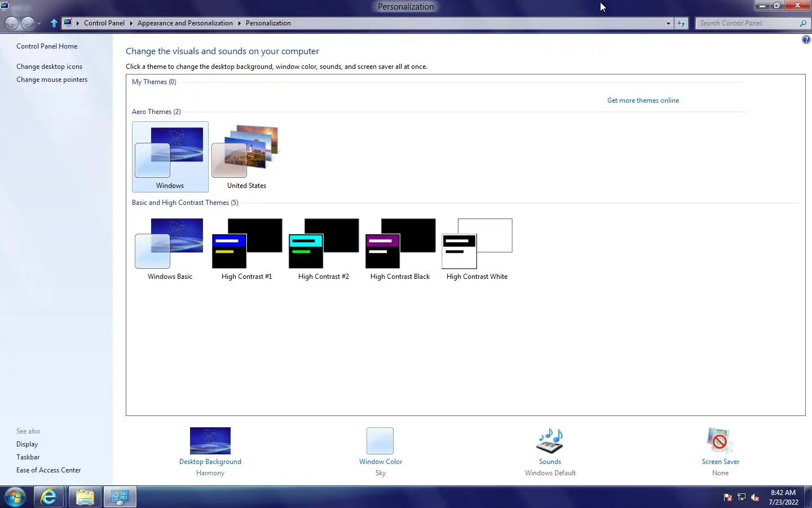This screenshot has height=508, width=812.
Task: Apply the Windows Basic theme
Action: click(170, 248)
